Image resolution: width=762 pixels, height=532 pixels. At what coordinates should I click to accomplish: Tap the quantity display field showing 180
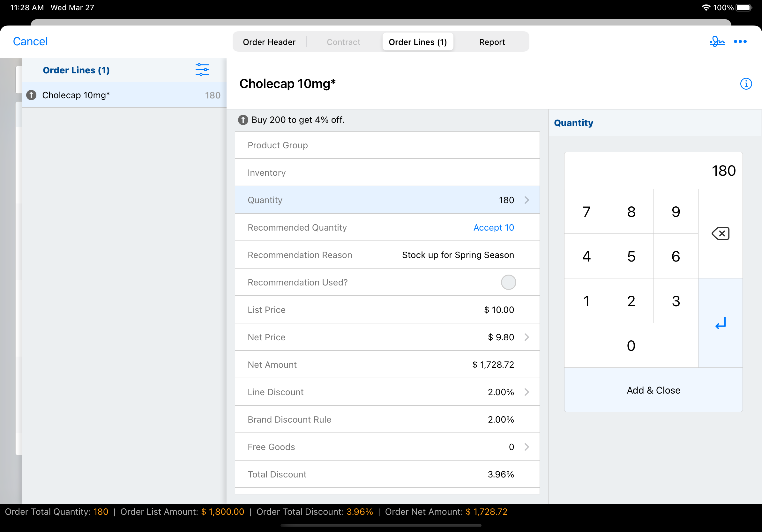(653, 171)
